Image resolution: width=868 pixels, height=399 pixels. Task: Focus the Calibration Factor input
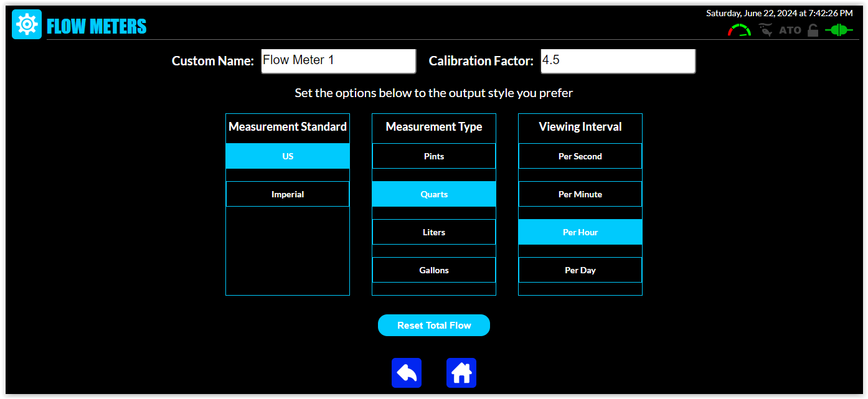coord(618,61)
